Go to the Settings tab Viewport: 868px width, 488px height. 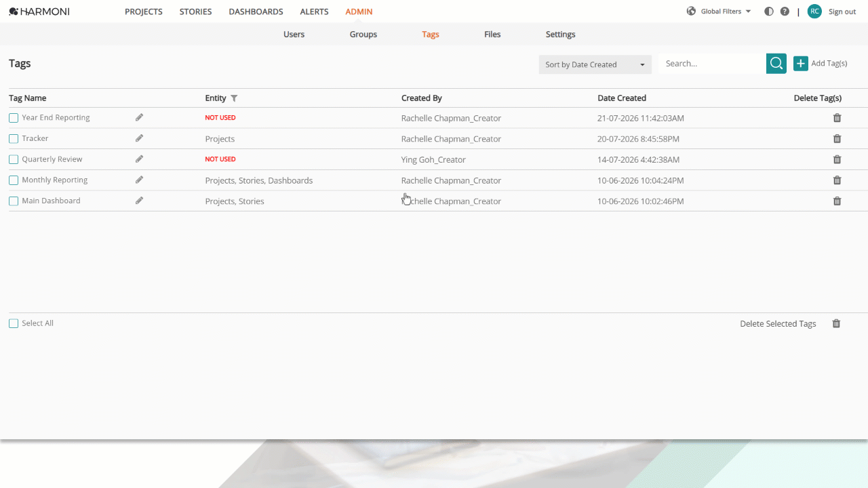[x=560, y=35]
